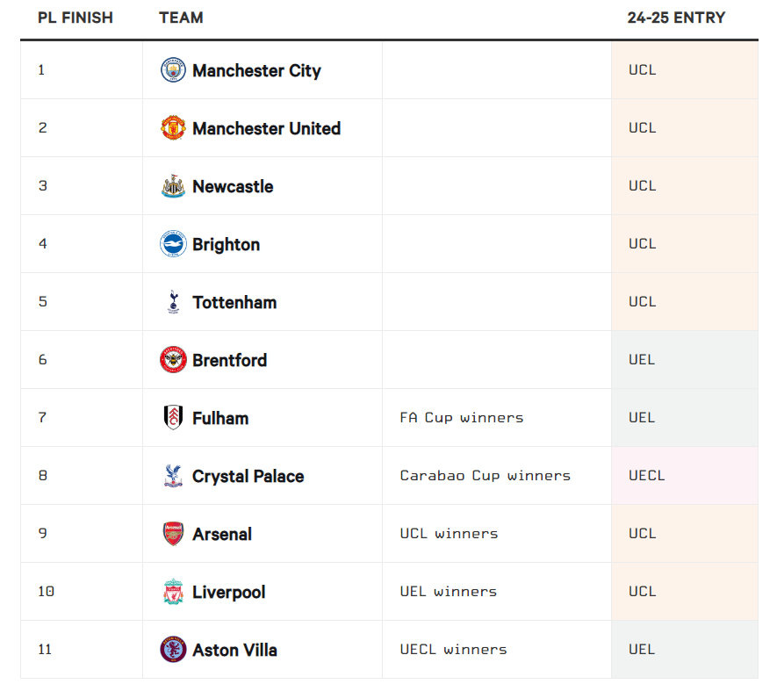
Task: Click the Brighton club crest
Action: pos(173,244)
